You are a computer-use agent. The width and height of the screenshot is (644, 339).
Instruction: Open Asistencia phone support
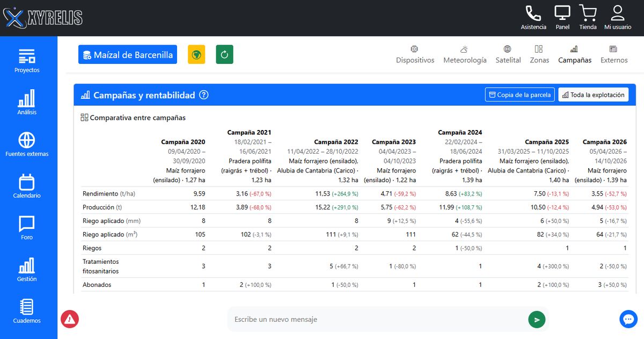(533, 18)
